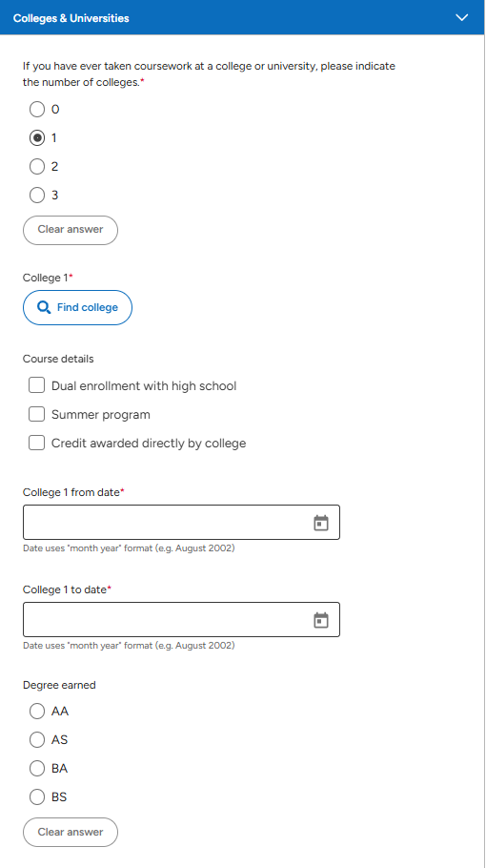This screenshot has height=868, width=486.
Task: Clear answer for Degree earned
Action: coord(71,832)
